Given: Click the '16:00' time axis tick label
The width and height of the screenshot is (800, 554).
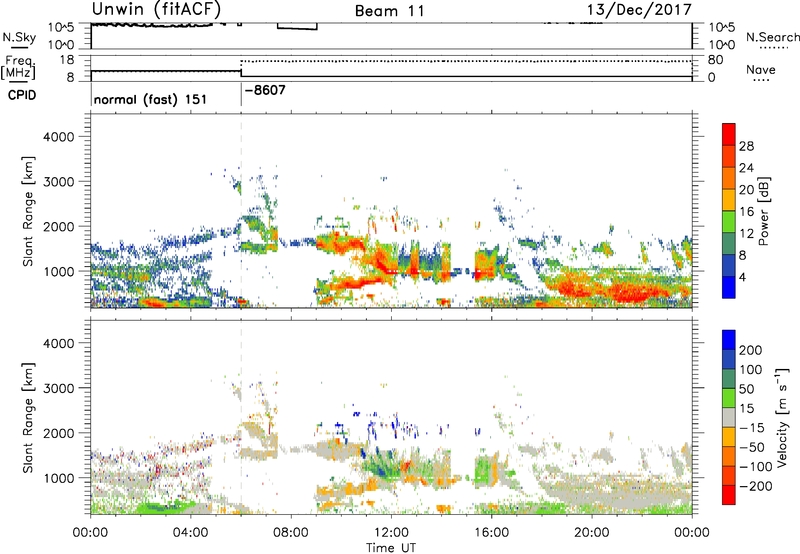Looking at the screenshot, I should [x=491, y=533].
